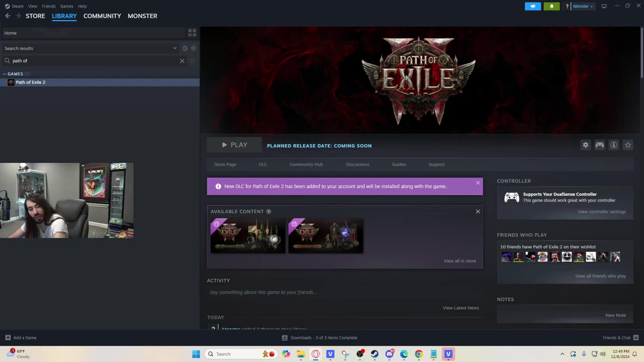
Task: Open the Windows Start button
Action: pos(196,354)
